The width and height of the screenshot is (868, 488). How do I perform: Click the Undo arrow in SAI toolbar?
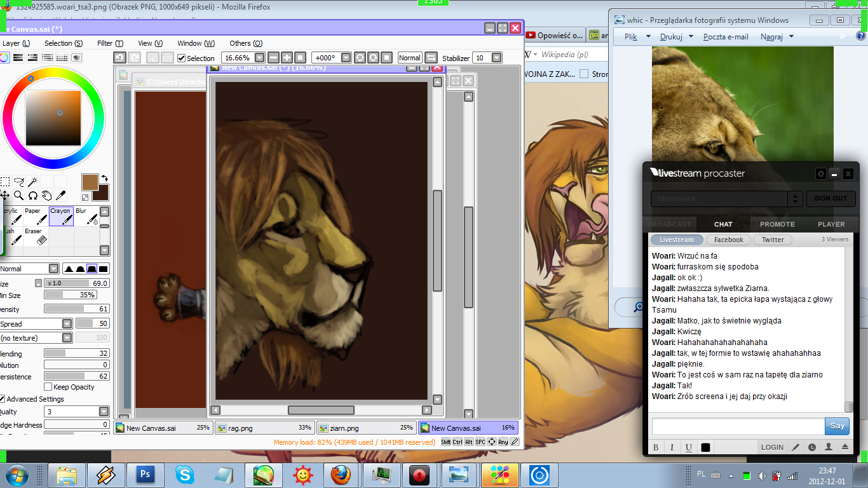[x=119, y=58]
